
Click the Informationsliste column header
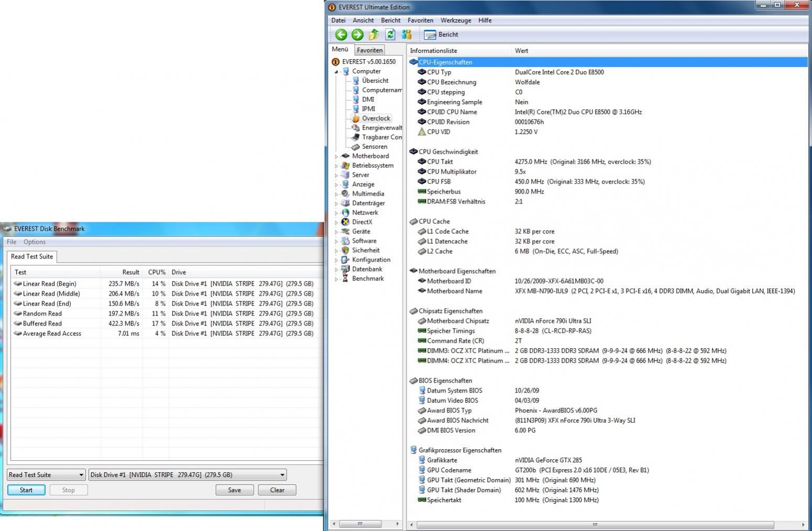click(459, 51)
